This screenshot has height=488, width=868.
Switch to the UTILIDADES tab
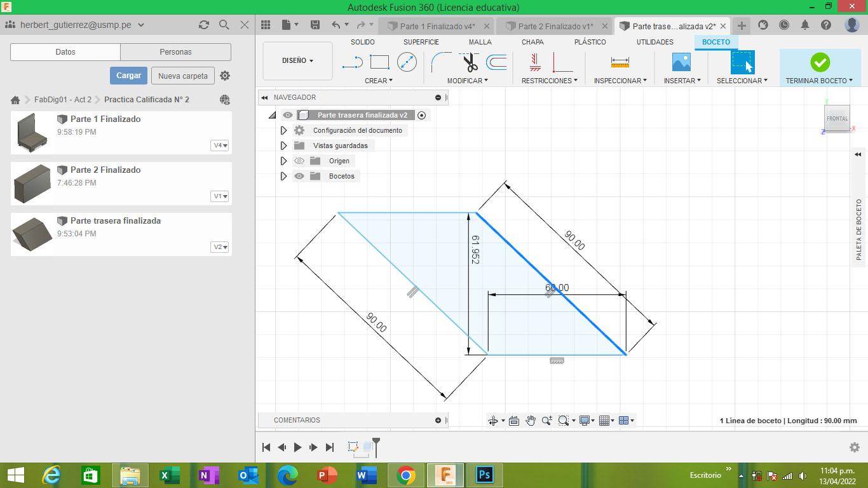coord(655,42)
